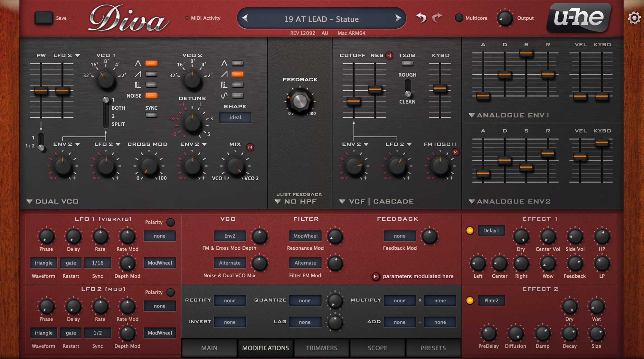Open Effect 1 Delay1 type dropdown
Screen dimensions: 644x359
pos(491,231)
